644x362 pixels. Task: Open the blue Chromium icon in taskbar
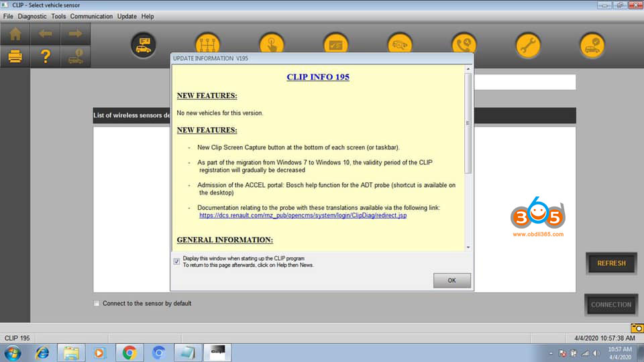click(x=158, y=353)
